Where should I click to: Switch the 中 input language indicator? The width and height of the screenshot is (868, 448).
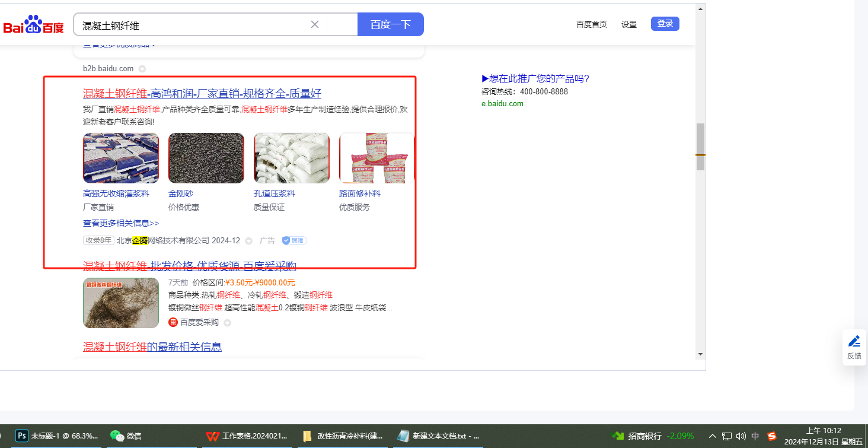(x=755, y=436)
